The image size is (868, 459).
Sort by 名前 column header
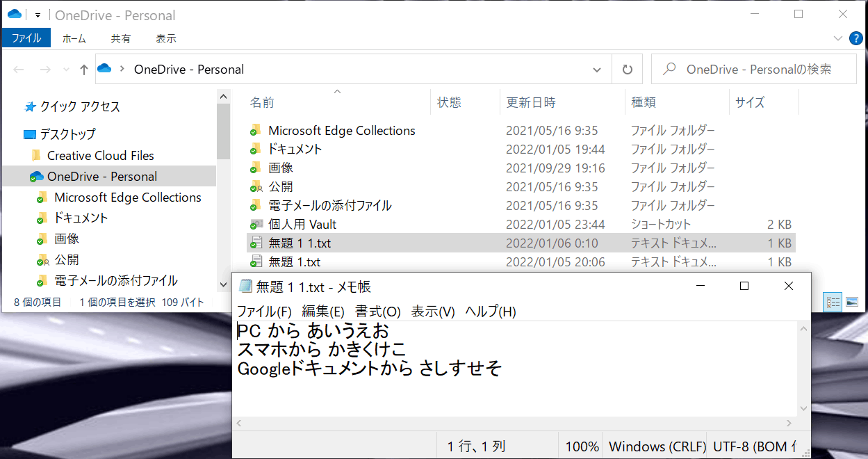262,103
